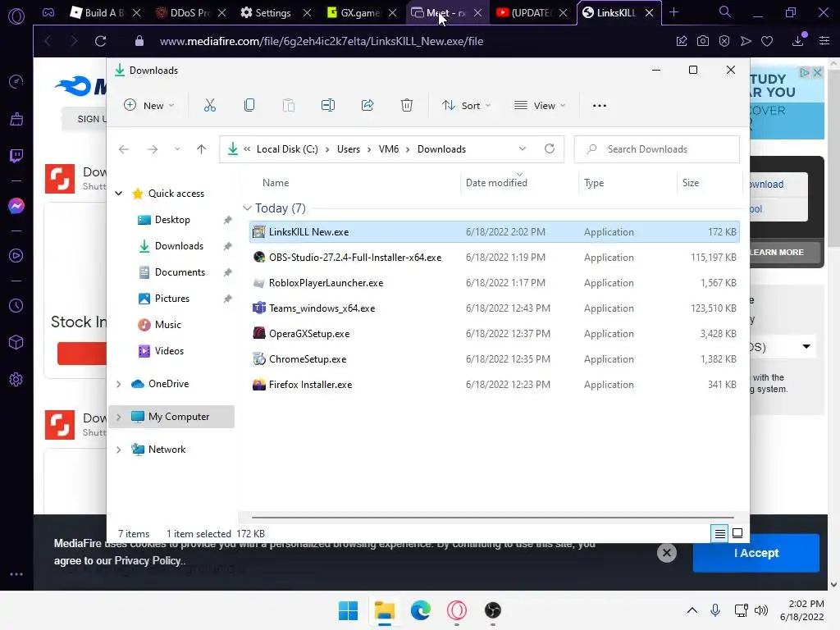Switch to the DDoS Pr browser tab
This screenshot has width=840, height=630.
click(x=189, y=12)
